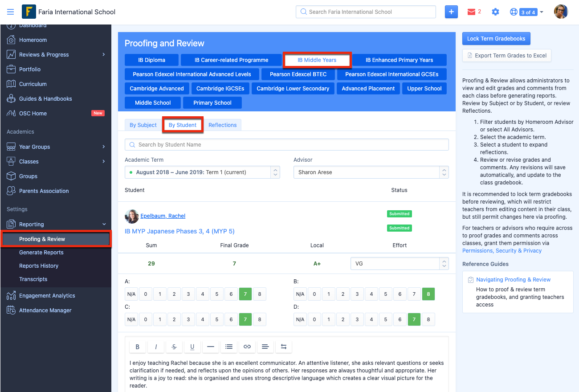
Task: Click the Groups cube icon
Action: pyautogui.click(x=11, y=176)
